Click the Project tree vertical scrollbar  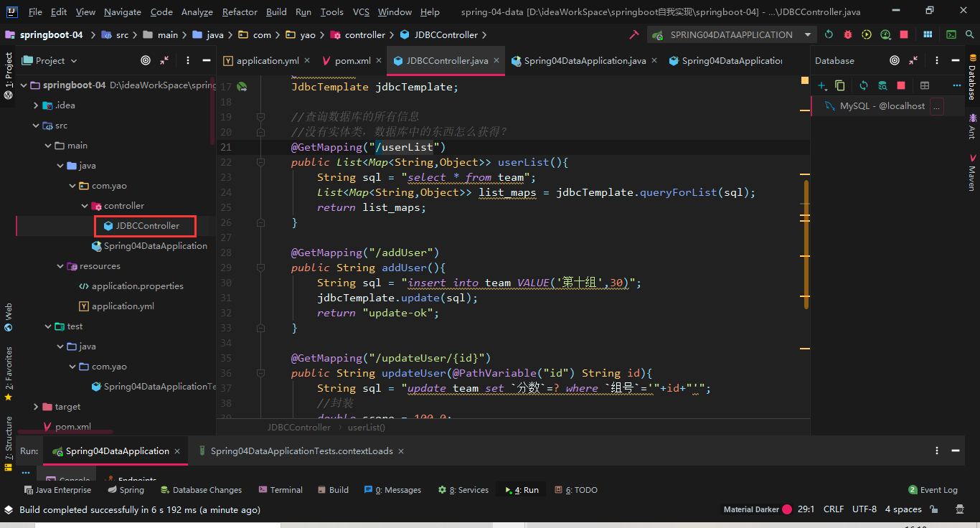pos(213,109)
